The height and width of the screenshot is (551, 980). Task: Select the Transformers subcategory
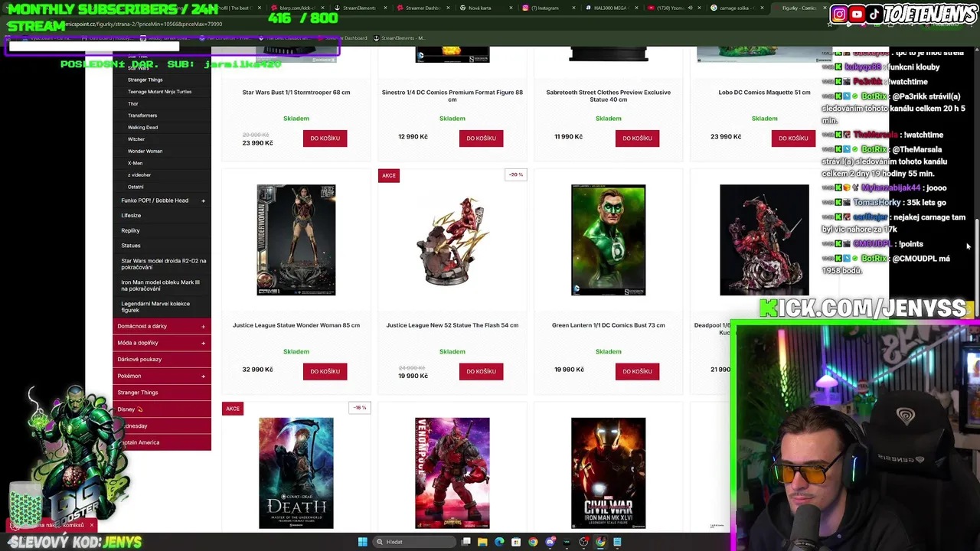142,116
